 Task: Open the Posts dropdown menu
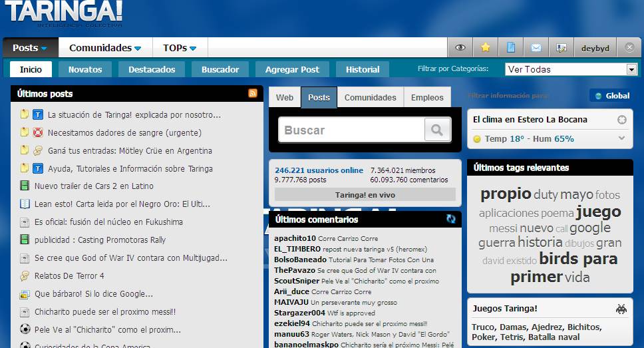coord(31,48)
